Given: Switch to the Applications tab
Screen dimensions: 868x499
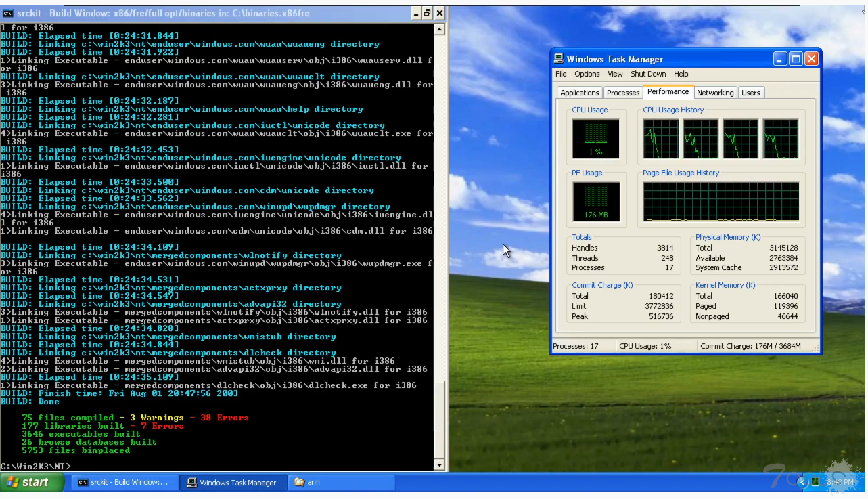Looking at the screenshot, I should click(x=579, y=93).
